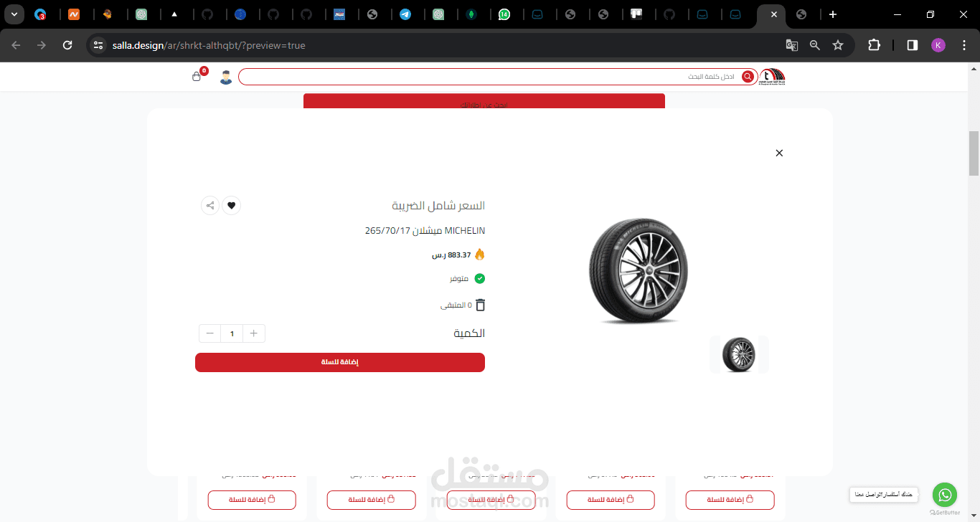Image resolution: width=980 pixels, height=522 pixels.
Task: Go back to previous page
Action: pyautogui.click(x=16, y=45)
